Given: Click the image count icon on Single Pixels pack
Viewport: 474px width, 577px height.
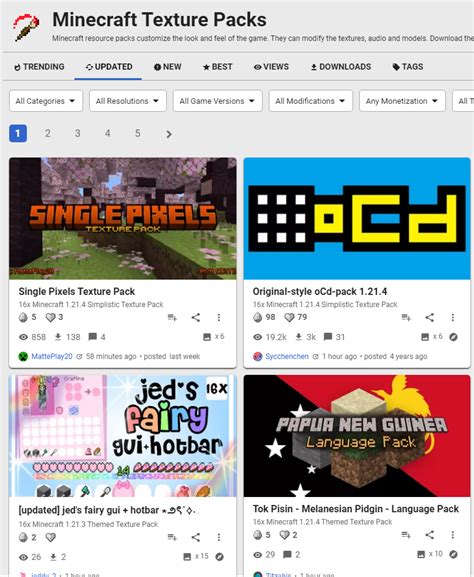Looking at the screenshot, I should click(207, 337).
